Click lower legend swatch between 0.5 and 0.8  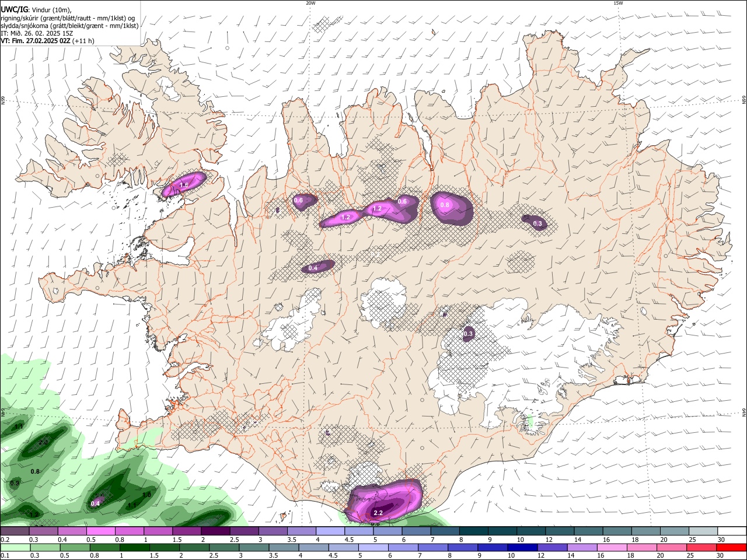[x=75, y=548]
